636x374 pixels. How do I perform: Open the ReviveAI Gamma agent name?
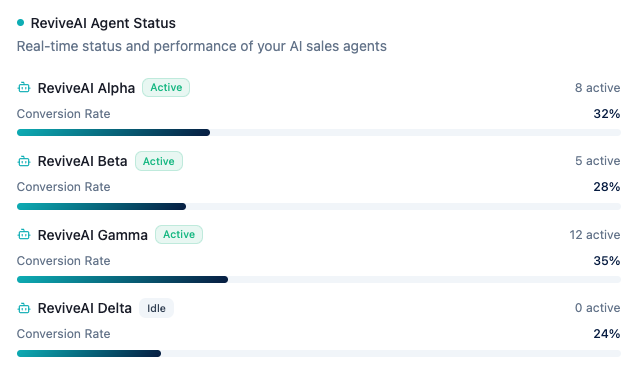(x=92, y=235)
